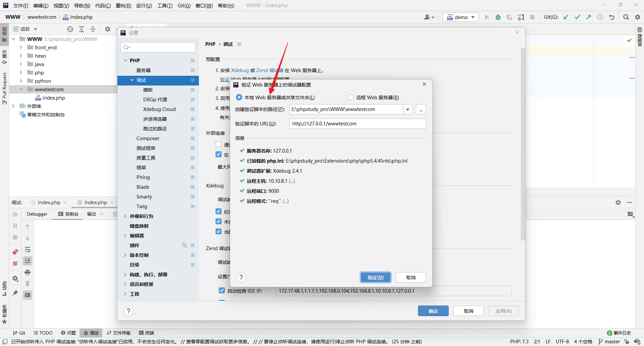644x346 pixels.
Task: Click help icon in validation dialog
Action: pyautogui.click(x=241, y=277)
